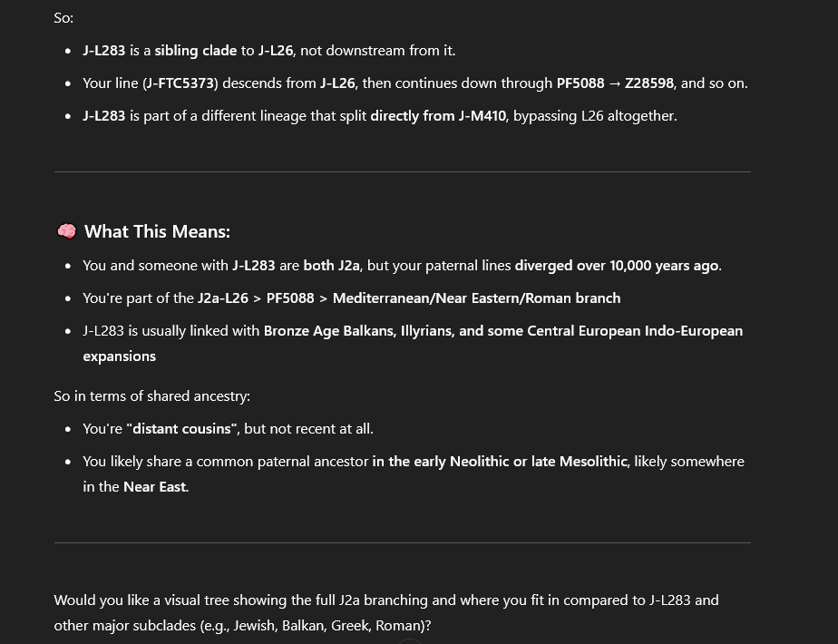Click the "J2a-L26 > PF5088" path text
Screen dimensions: 838x644
tap(256, 298)
